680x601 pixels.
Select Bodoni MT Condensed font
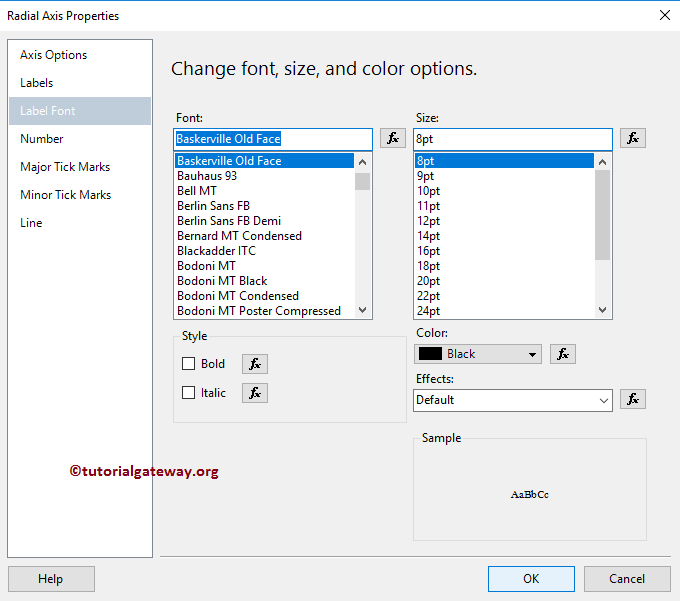click(x=265, y=296)
